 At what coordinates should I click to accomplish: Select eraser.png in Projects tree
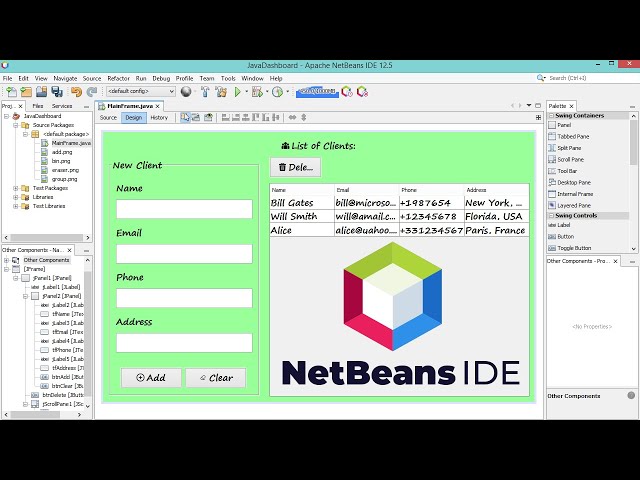(x=65, y=170)
